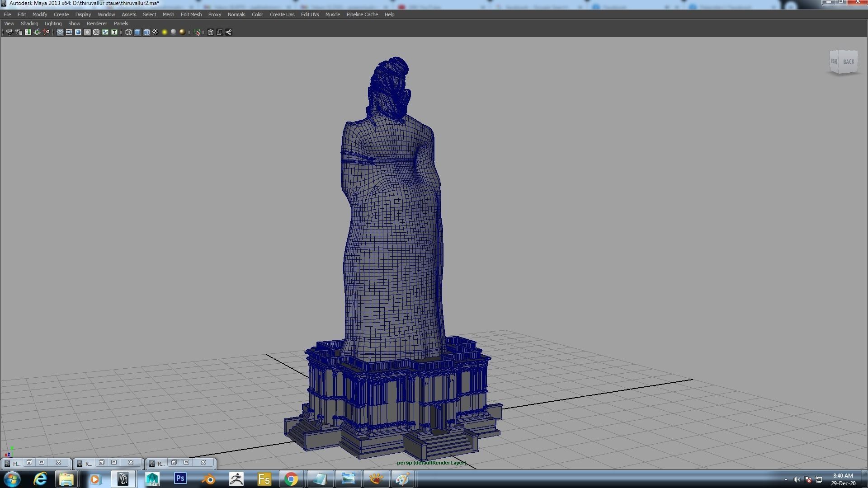Maximize the minimized H... window
868x488 pixels.
pyautogui.click(x=42, y=463)
